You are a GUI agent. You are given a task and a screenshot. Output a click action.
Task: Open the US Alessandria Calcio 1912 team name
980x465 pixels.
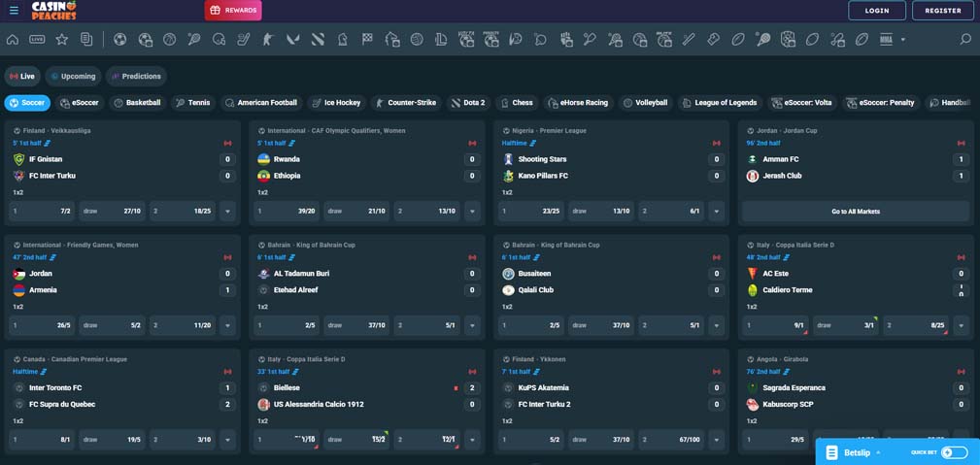[319, 405]
